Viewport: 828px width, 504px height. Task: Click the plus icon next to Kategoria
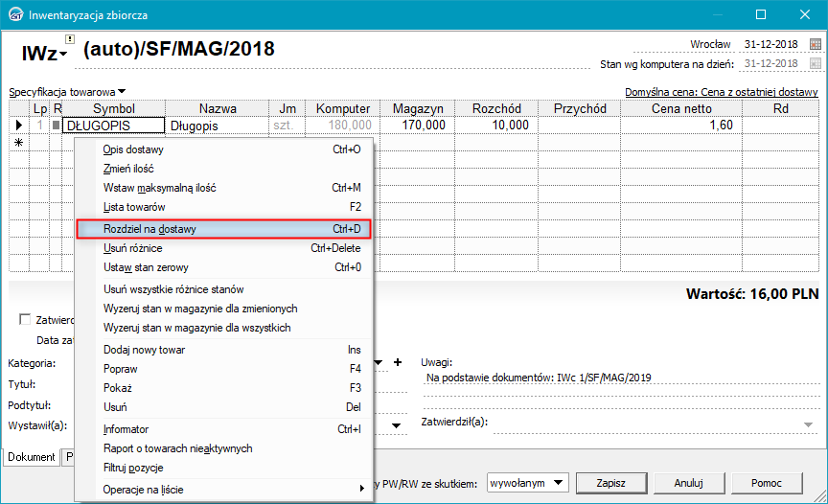tap(398, 362)
